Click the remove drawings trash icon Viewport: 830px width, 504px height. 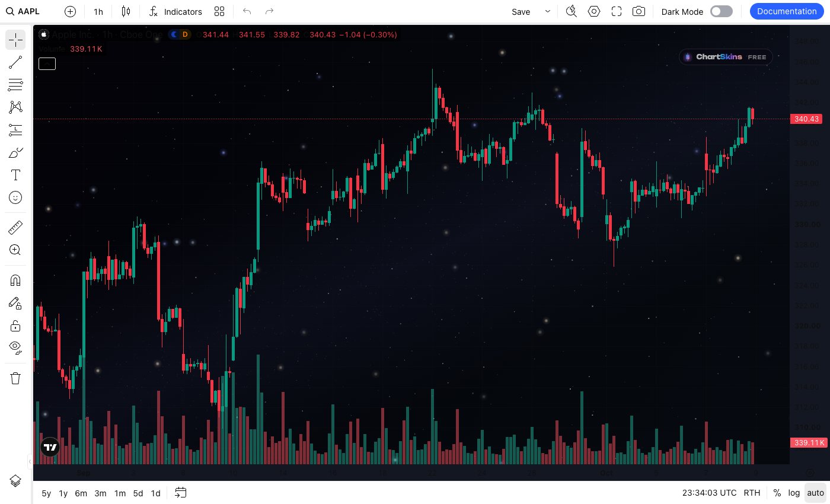[15, 378]
